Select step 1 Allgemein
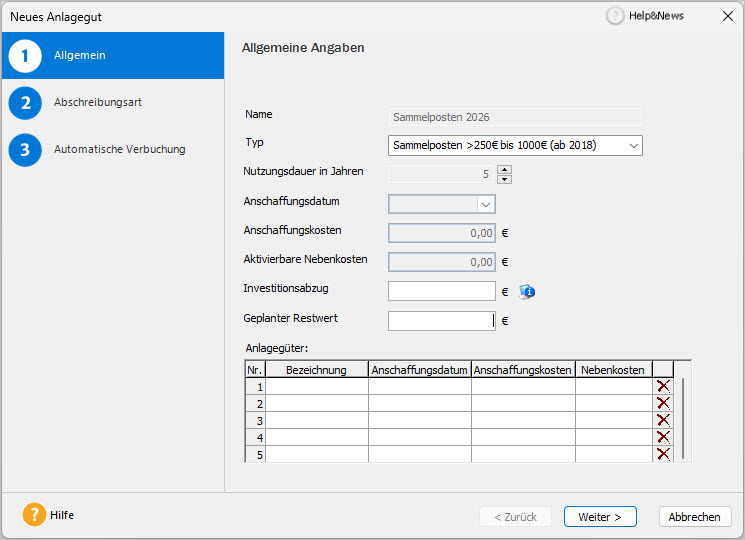Image resolution: width=745 pixels, height=540 pixels. (80, 56)
